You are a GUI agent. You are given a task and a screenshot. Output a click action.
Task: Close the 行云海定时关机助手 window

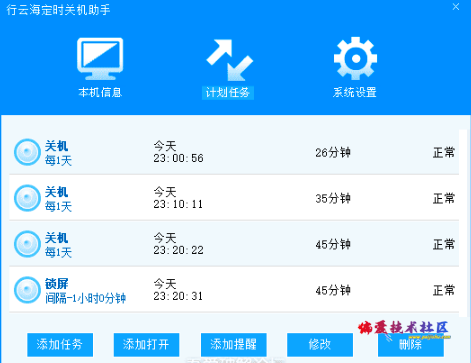(456, 7)
